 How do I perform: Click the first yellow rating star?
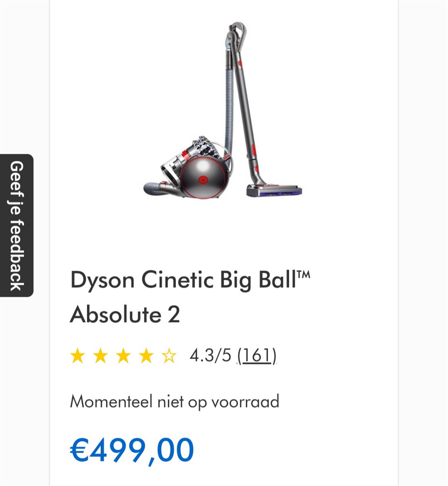point(77,356)
